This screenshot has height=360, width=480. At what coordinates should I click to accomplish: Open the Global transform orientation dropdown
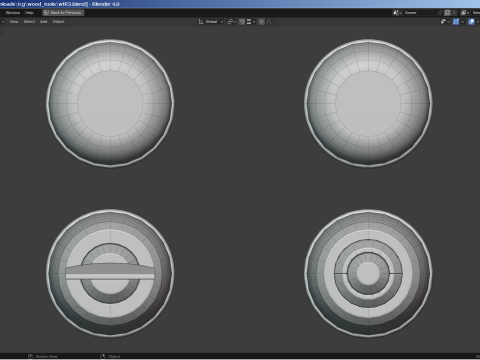[211, 22]
